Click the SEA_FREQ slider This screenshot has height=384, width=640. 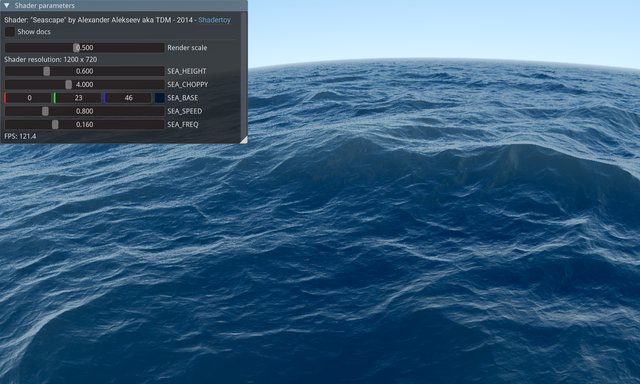pos(84,124)
